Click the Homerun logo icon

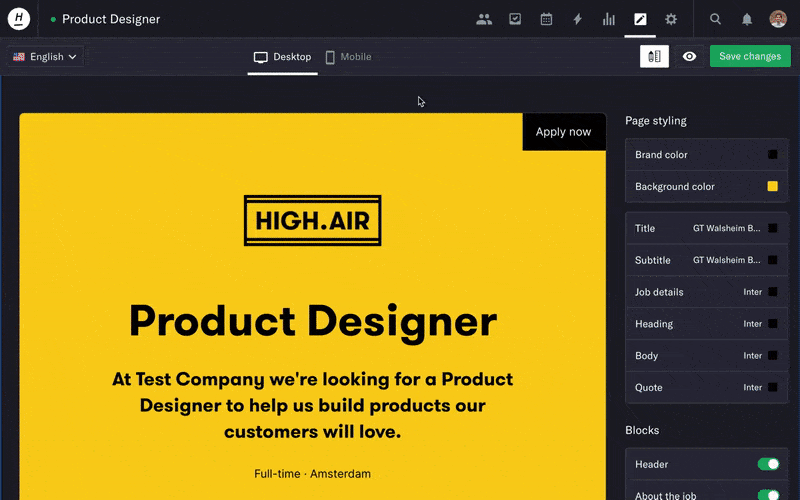pos(19,19)
